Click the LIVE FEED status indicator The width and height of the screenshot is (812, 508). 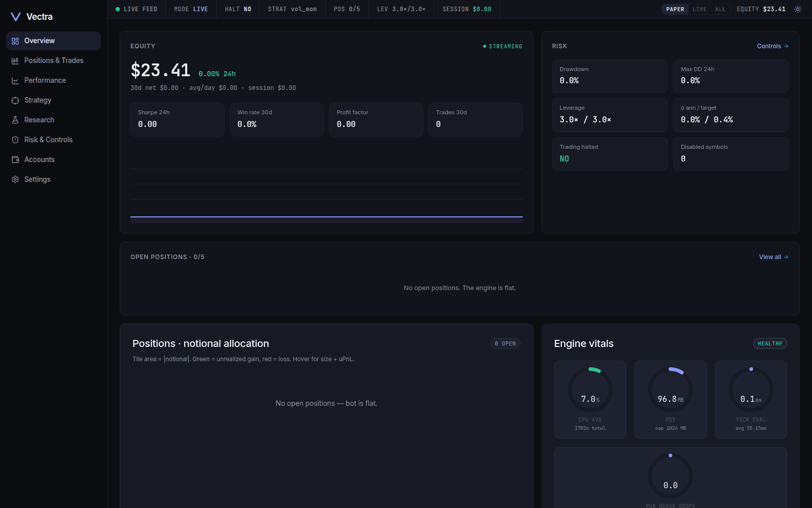[137, 9]
